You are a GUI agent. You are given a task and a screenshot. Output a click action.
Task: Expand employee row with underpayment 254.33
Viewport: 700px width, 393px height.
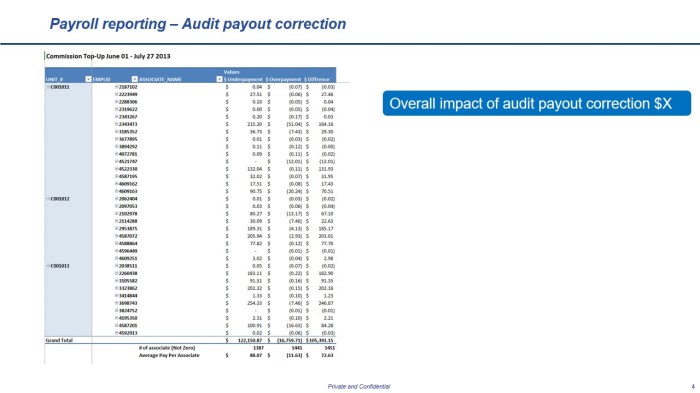(x=117, y=303)
